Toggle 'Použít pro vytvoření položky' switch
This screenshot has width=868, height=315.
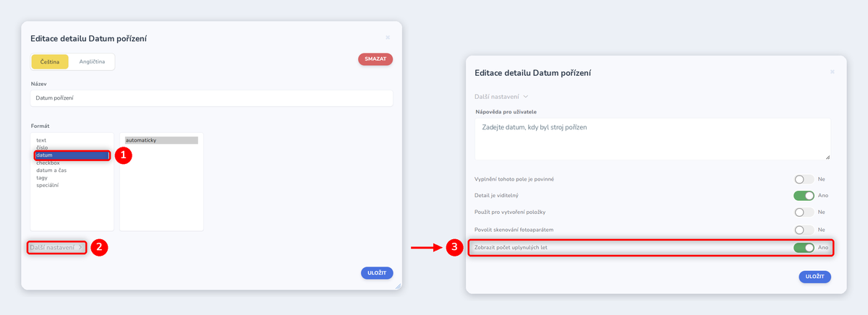pyautogui.click(x=804, y=212)
